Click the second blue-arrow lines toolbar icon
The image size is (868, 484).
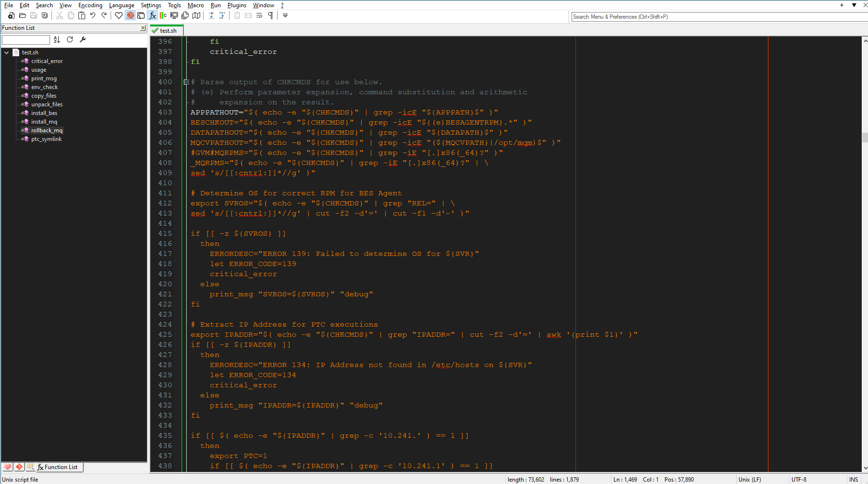click(x=222, y=16)
